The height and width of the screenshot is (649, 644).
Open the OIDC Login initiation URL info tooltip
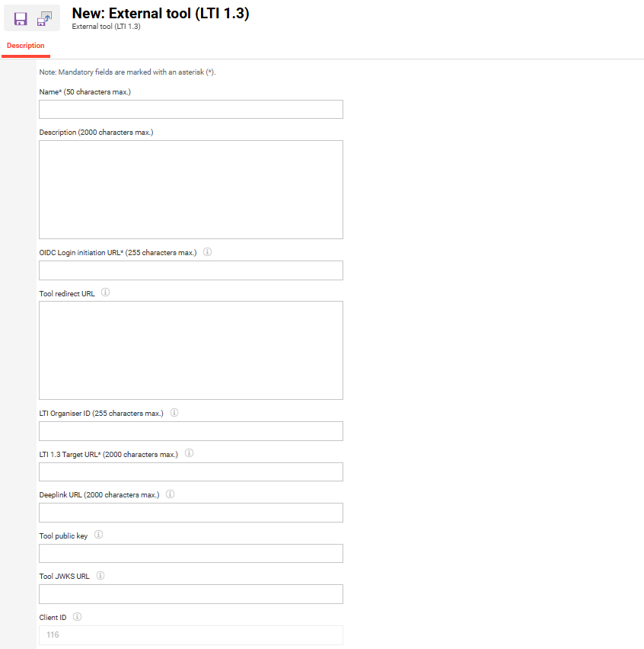pos(207,251)
